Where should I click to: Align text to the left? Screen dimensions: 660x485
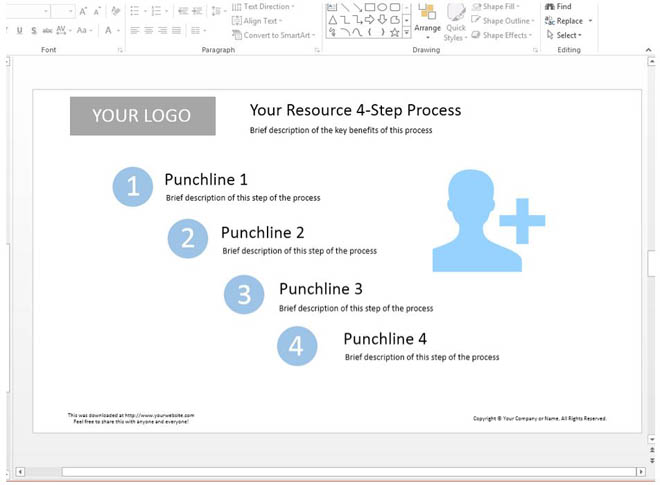[135, 30]
